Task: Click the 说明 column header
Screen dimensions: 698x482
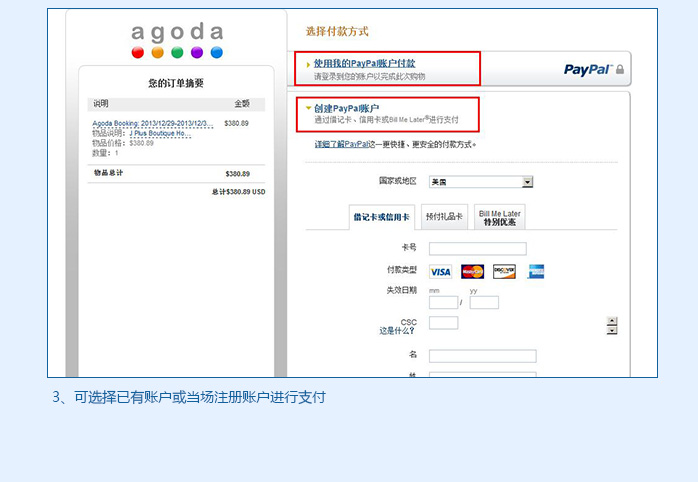Action: 101,104
